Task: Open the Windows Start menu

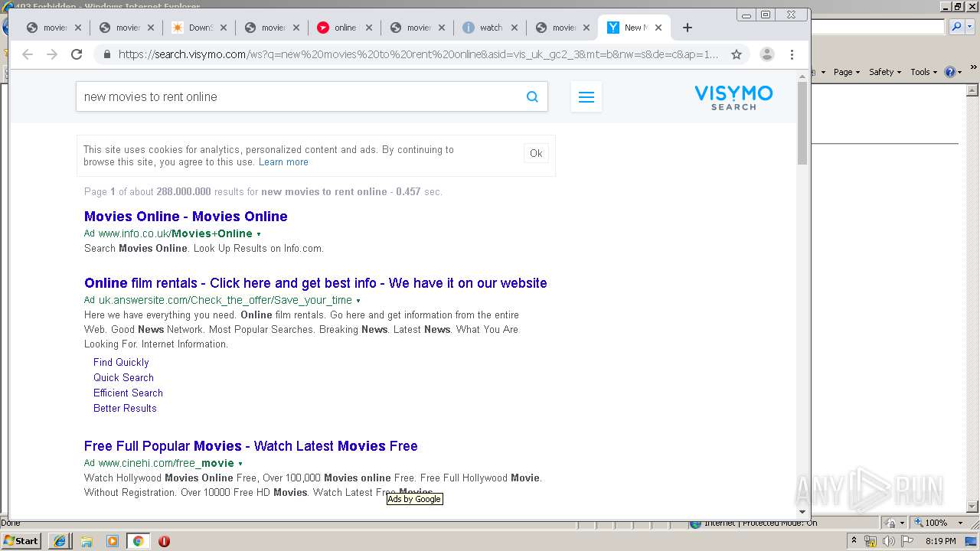Action: (x=21, y=541)
